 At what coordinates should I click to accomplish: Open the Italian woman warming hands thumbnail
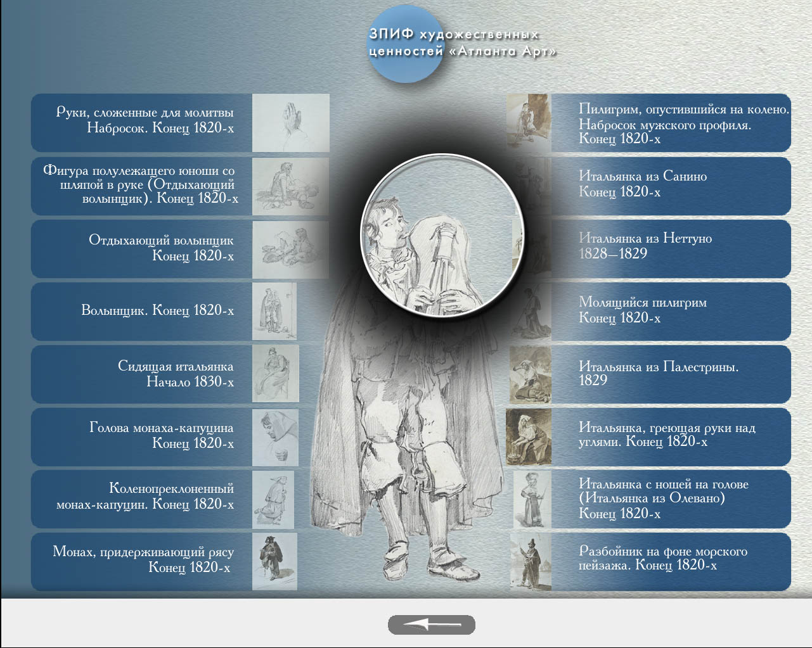pyautogui.click(x=529, y=437)
